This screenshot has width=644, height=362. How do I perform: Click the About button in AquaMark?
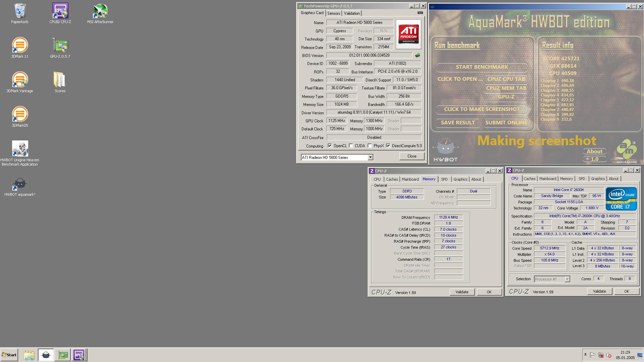(594, 152)
